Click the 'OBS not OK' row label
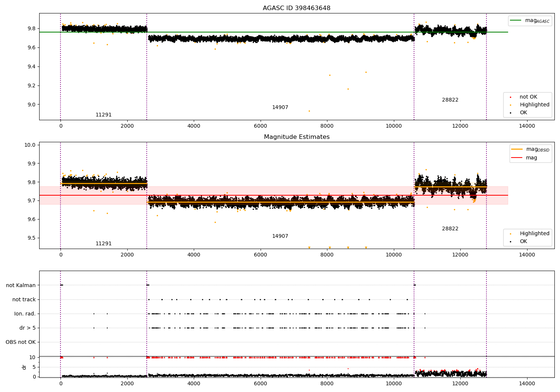Image resolution: width=560 pixels, height=392 pixels. (x=21, y=342)
